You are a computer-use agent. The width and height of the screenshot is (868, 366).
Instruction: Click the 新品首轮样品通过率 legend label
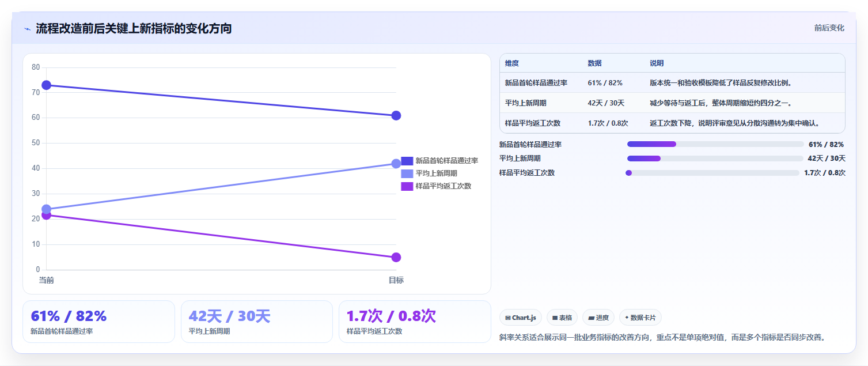tap(447, 161)
